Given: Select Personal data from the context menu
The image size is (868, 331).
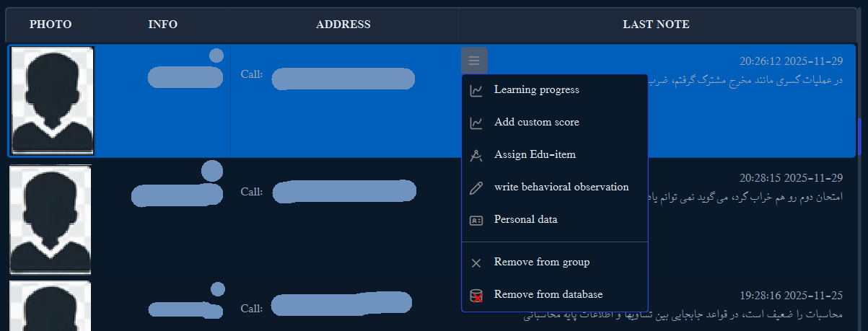Looking at the screenshot, I should point(525,219).
